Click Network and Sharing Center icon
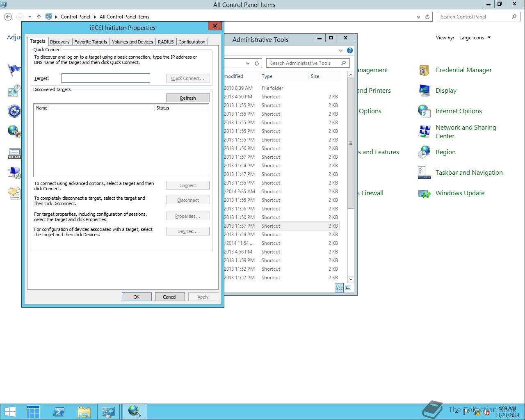This screenshot has width=525, height=420. [424, 132]
